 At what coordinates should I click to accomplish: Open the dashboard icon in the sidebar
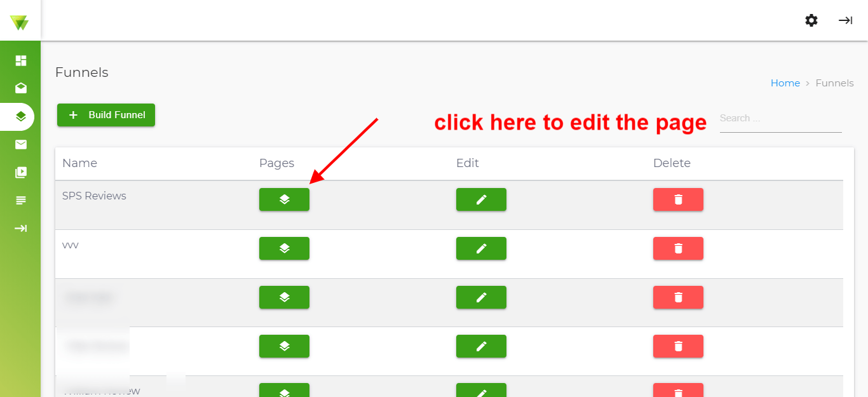pos(21,61)
